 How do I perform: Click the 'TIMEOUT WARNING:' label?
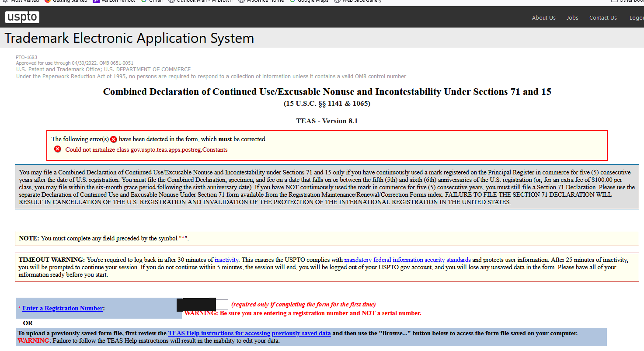52,260
